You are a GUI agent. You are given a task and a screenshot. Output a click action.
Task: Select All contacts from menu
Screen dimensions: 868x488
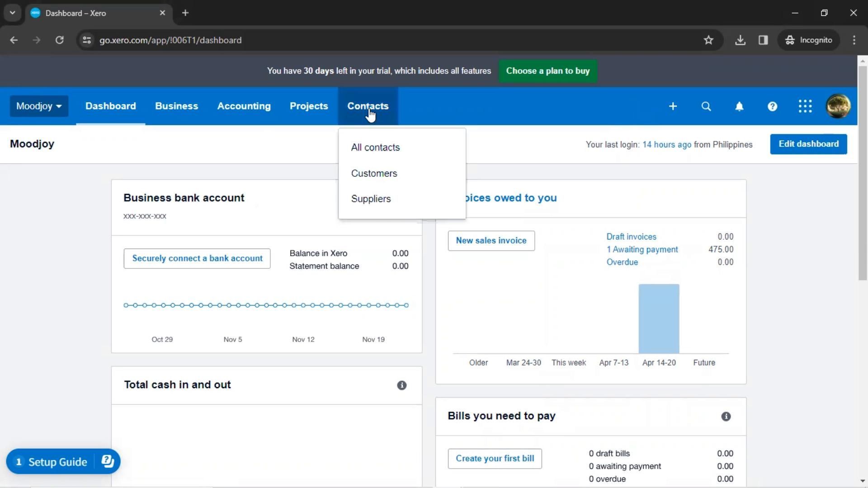coord(375,148)
